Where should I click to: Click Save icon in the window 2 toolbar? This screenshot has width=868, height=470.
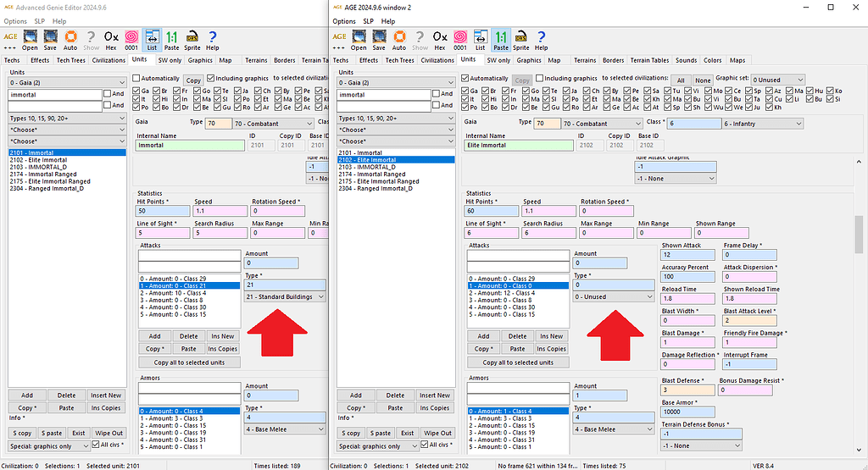point(379,39)
